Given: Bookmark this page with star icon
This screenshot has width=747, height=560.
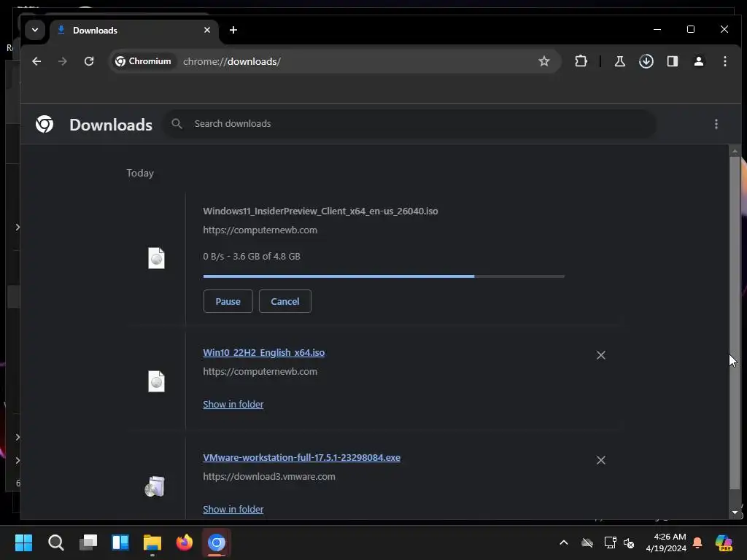Looking at the screenshot, I should pyautogui.click(x=543, y=61).
